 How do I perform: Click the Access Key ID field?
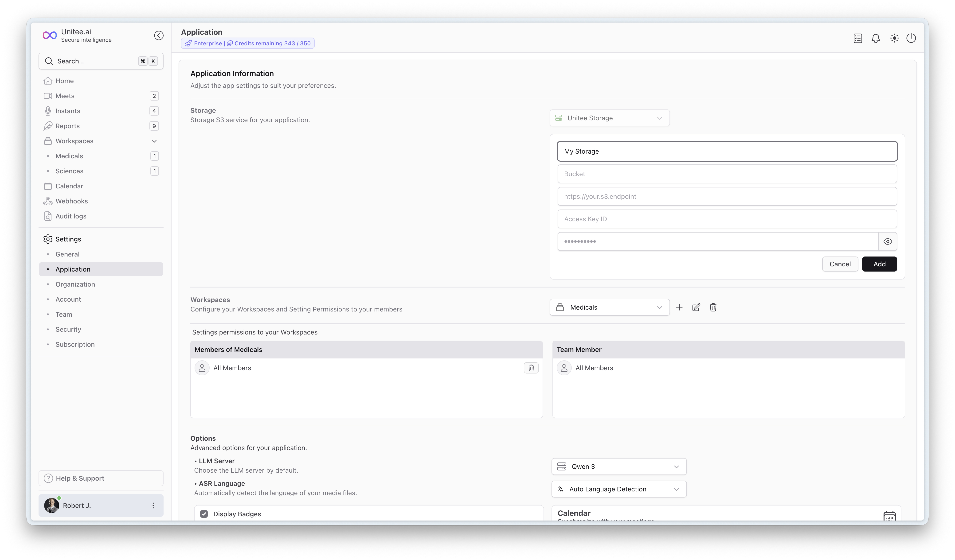coord(727,219)
